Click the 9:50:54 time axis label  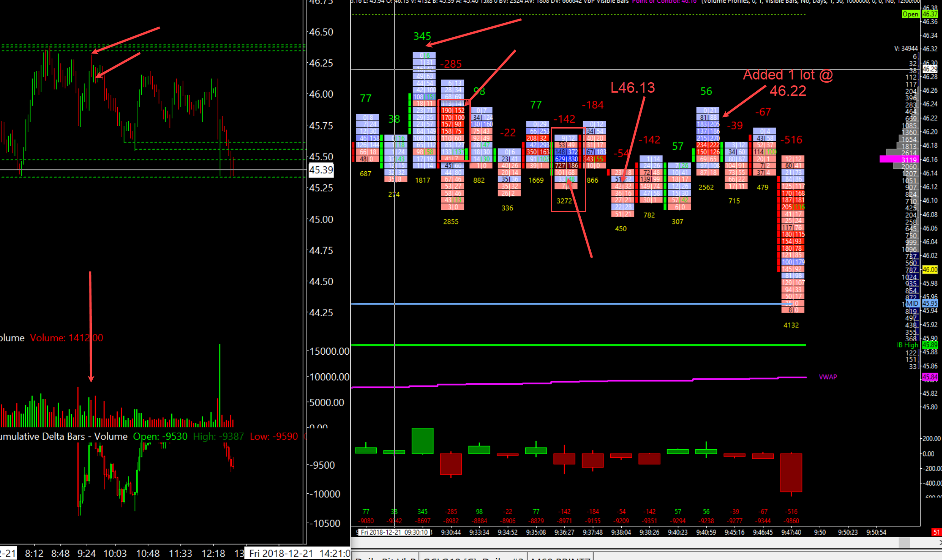(x=876, y=532)
